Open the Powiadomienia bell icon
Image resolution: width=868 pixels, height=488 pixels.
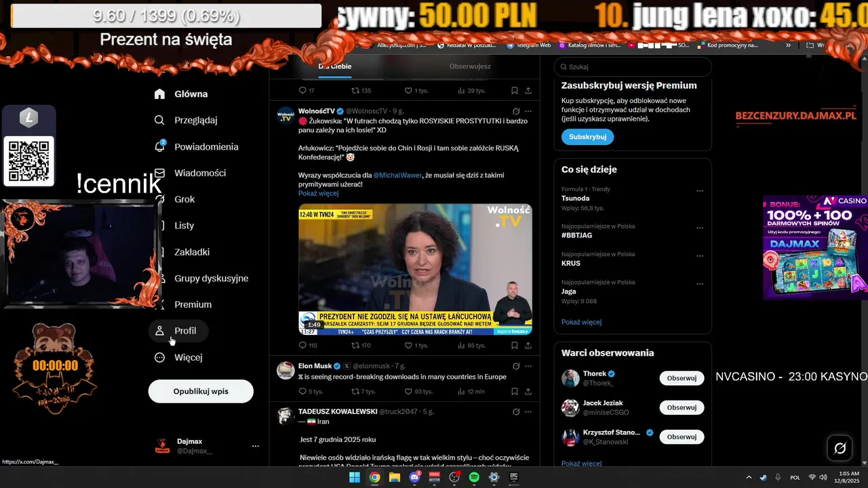159,146
